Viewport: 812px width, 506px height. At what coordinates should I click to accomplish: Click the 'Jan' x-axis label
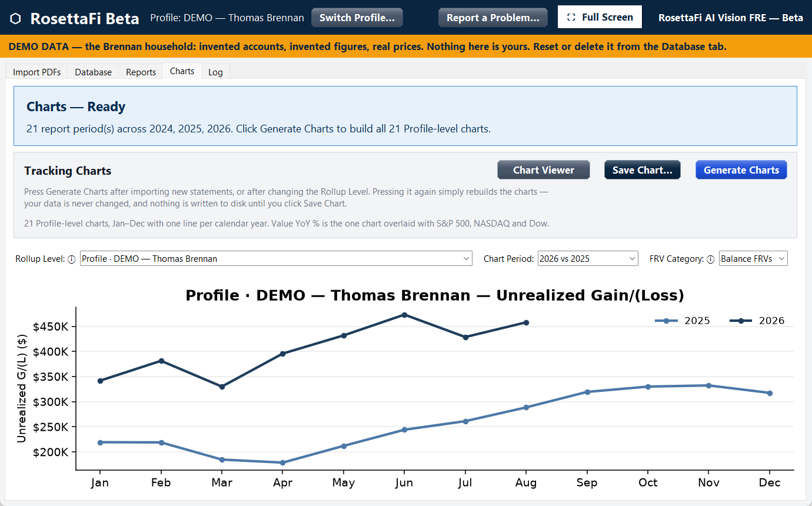coord(100,483)
